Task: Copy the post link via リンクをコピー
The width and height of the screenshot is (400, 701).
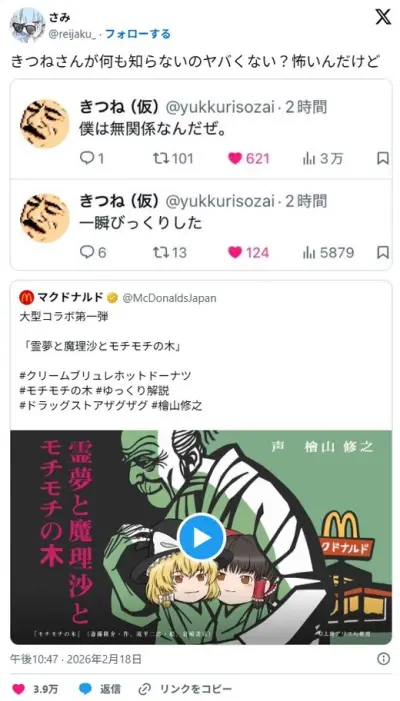Action: click(185, 688)
